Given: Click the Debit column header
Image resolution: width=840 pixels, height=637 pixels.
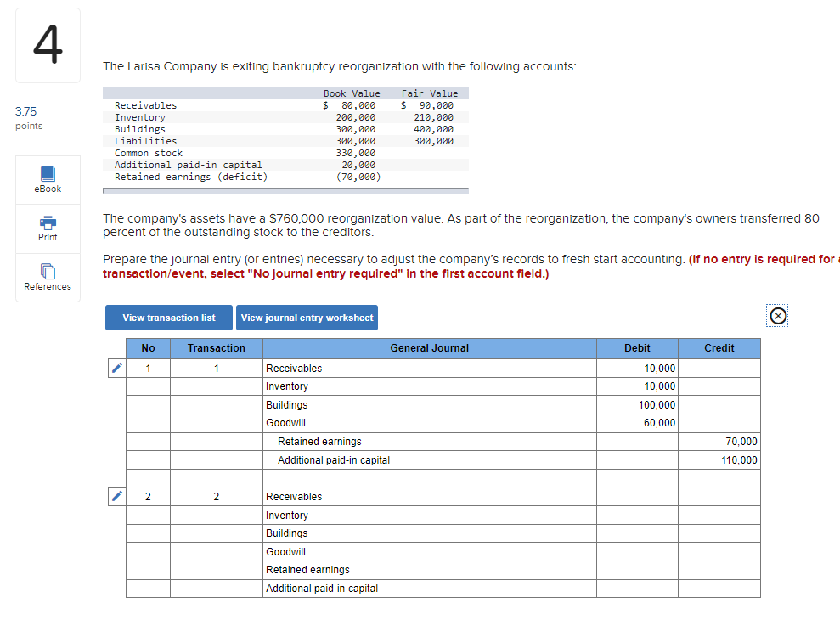Looking at the screenshot, I should tap(637, 348).
